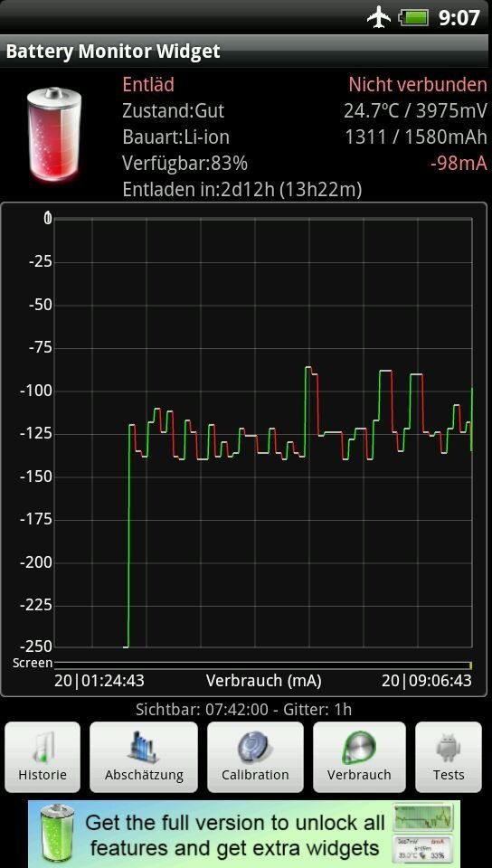This screenshot has width=492, height=868.
Task: Click the full version ad banner text
Action: coord(234,835)
